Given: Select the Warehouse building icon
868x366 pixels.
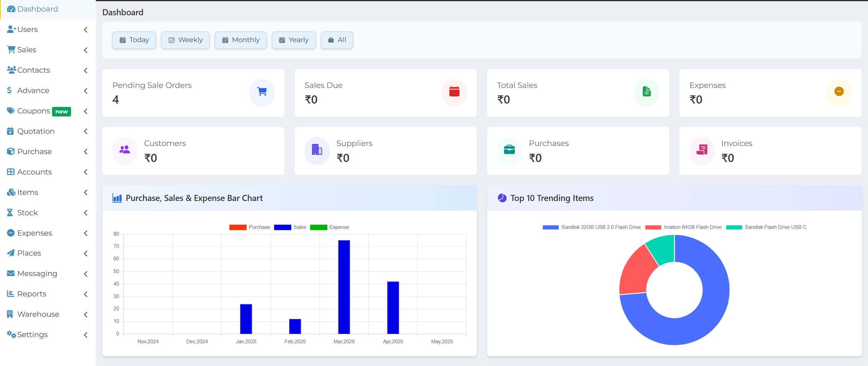Looking at the screenshot, I should (11, 314).
